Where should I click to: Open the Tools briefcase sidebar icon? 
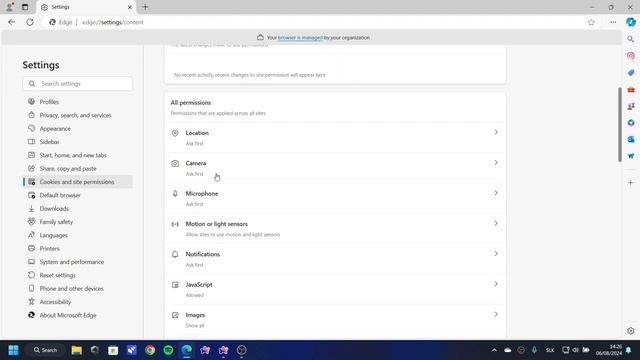[x=631, y=89]
